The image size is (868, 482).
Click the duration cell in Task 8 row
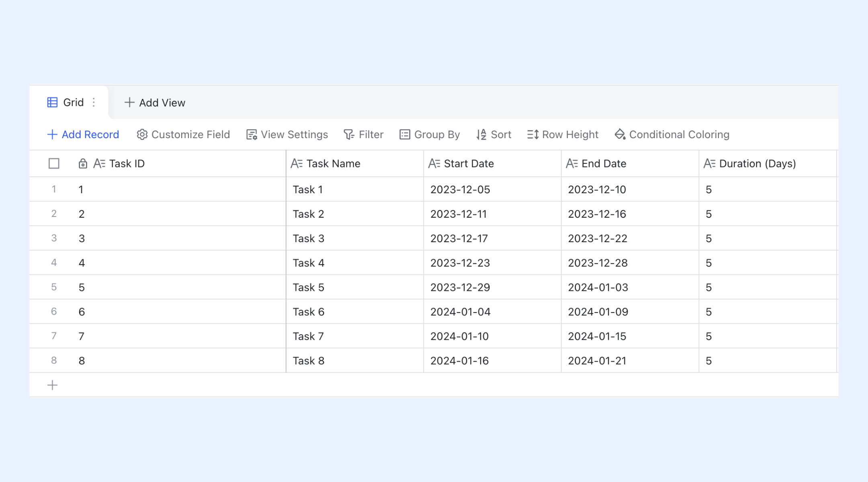[x=768, y=361]
